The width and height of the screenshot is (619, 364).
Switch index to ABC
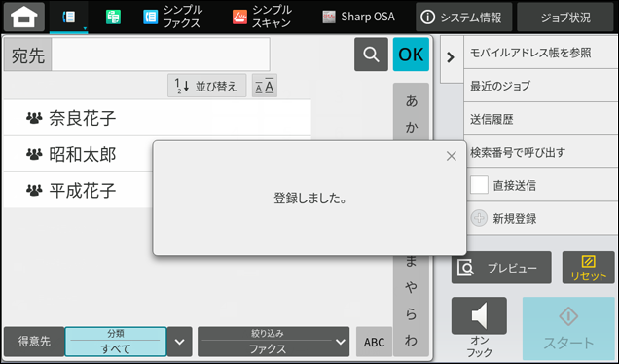[374, 342]
